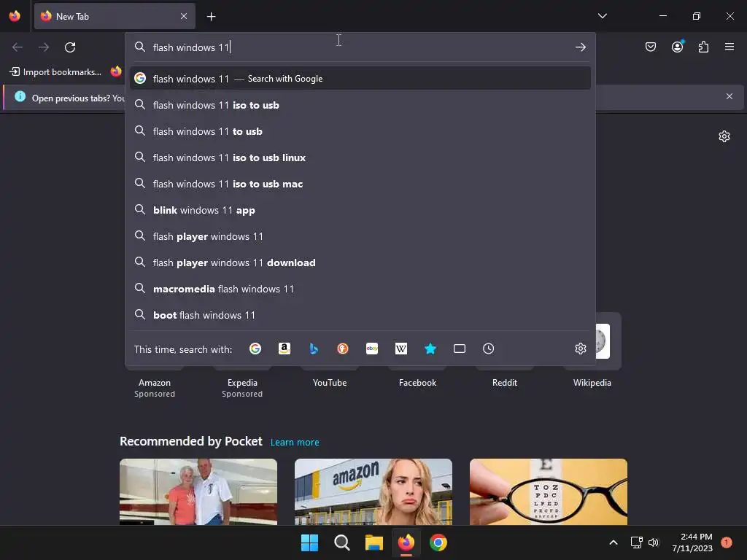747x560 pixels.
Task: Select suggestion 'flash player windows 11 download'
Action: [360, 262]
